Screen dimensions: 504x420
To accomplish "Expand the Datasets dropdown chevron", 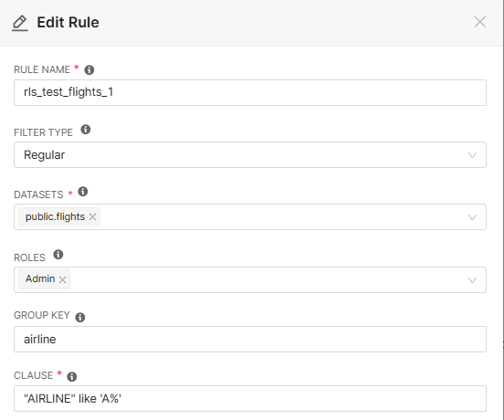I will (x=472, y=217).
